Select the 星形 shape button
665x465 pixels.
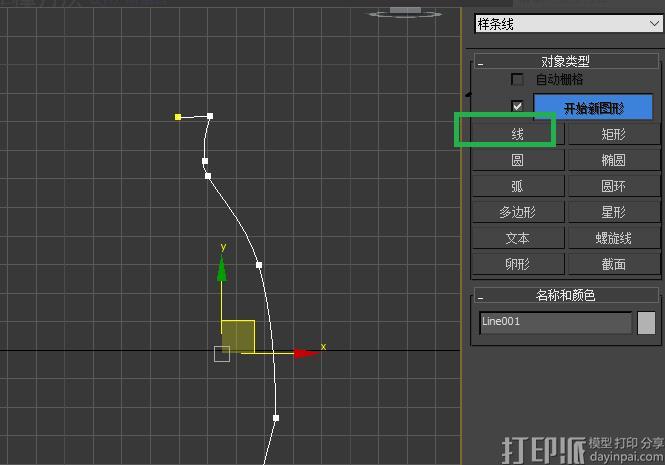coord(613,212)
